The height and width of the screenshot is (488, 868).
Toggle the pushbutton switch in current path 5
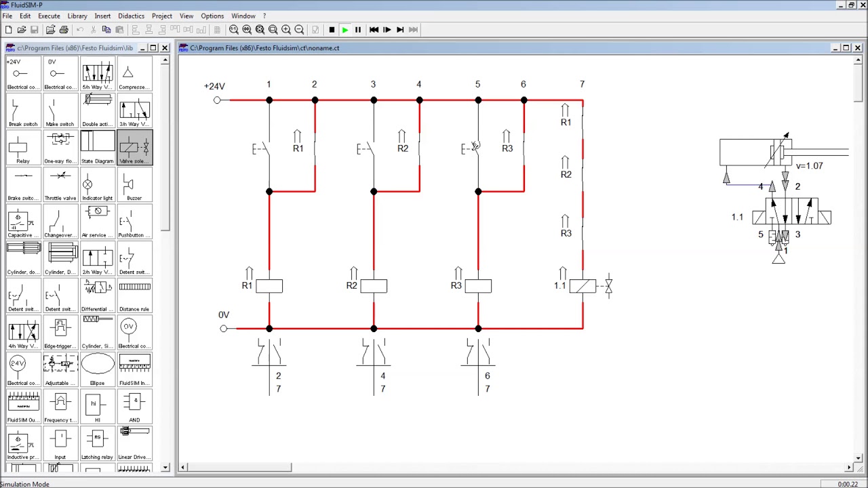(x=471, y=149)
